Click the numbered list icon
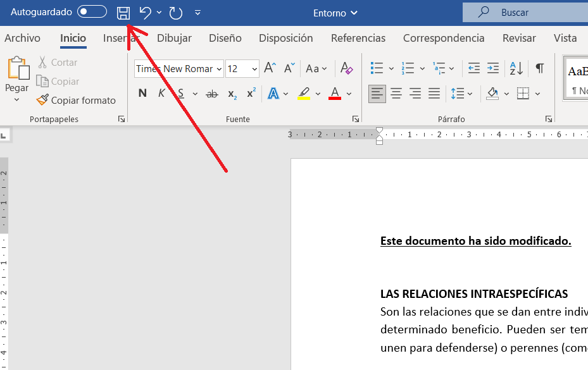Viewport: 588px width, 370px height. point(408,68)
